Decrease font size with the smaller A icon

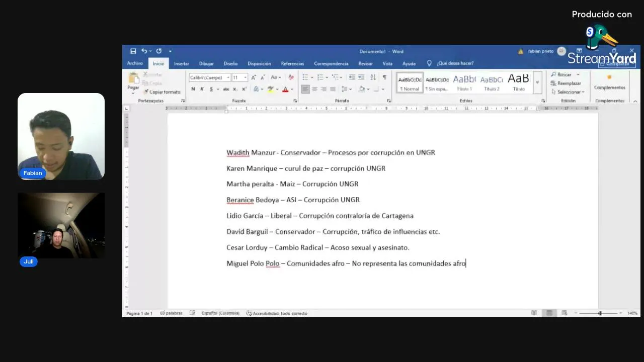click(x=263, y=77)
